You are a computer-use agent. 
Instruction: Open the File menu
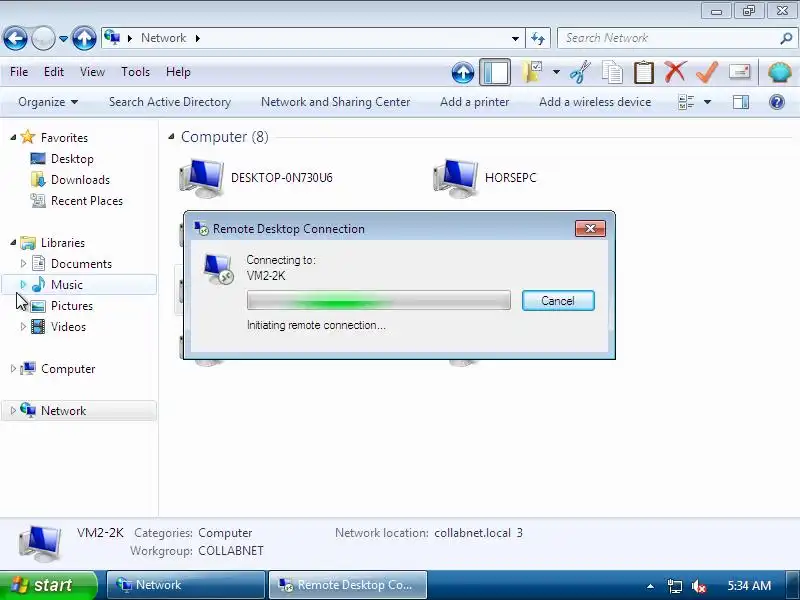(x=19, y=72)
